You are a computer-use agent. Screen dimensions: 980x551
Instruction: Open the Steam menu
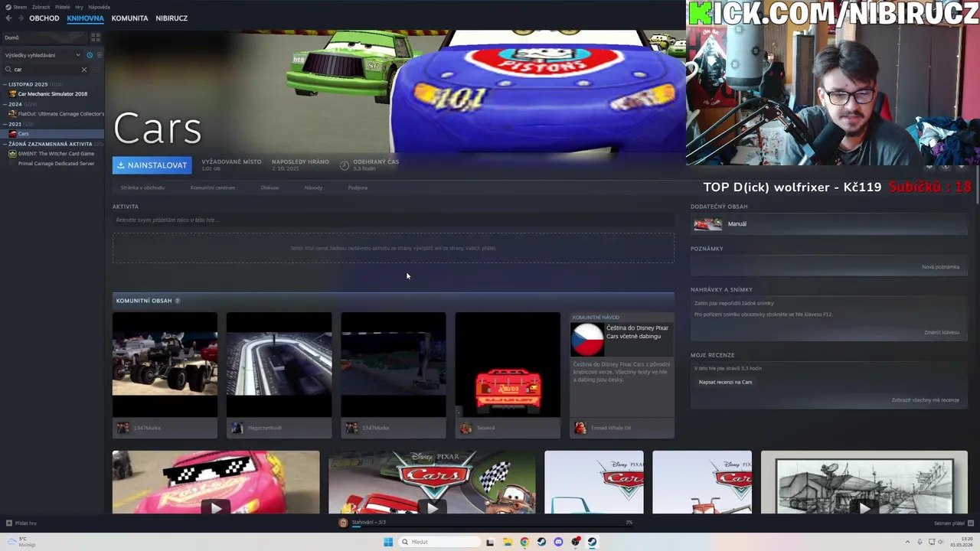[20, 7]
